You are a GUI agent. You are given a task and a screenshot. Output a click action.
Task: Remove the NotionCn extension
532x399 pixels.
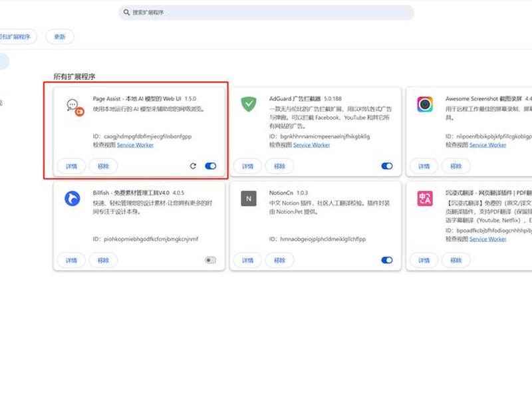[x=279, y=260]
